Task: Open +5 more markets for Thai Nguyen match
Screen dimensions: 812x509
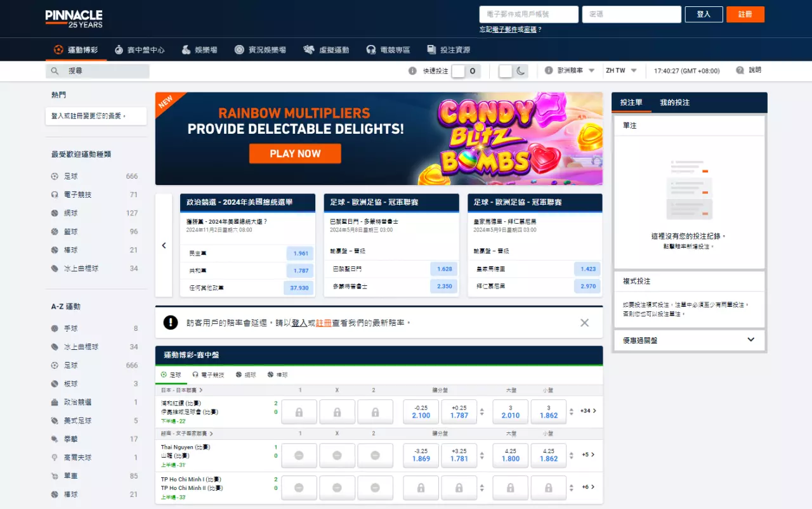Action: pyautogui.click(x=588, y=454)
